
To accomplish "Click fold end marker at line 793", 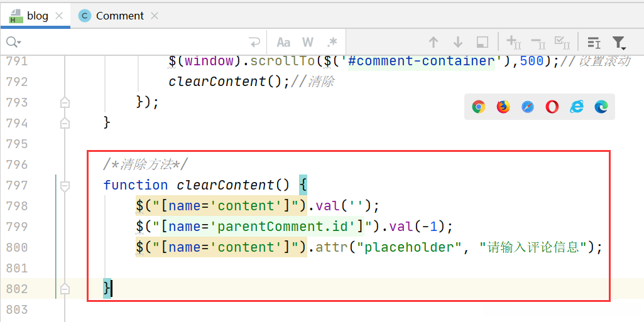I will click(65, 102).
